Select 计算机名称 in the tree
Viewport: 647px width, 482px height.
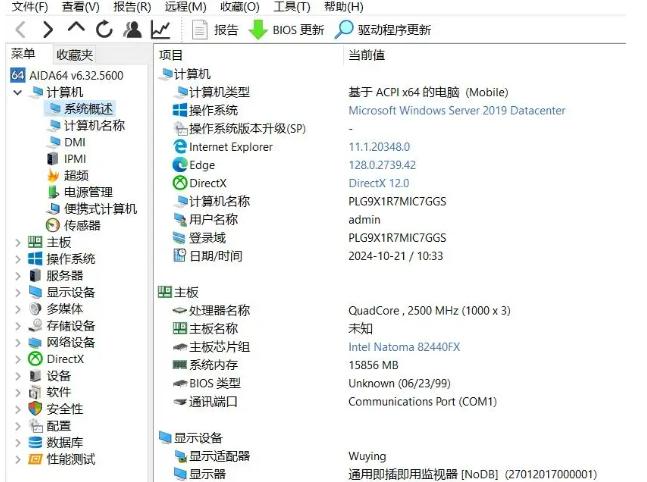point(87,125)
